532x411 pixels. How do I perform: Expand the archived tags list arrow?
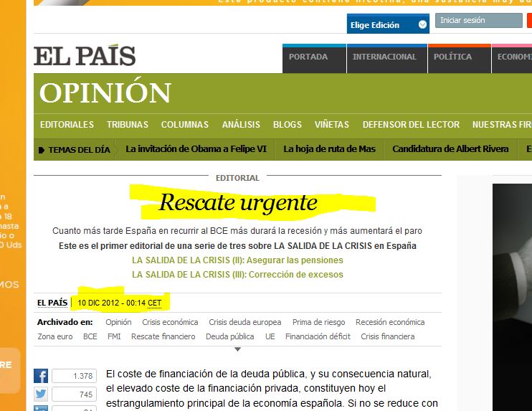(x=237, y=349)
